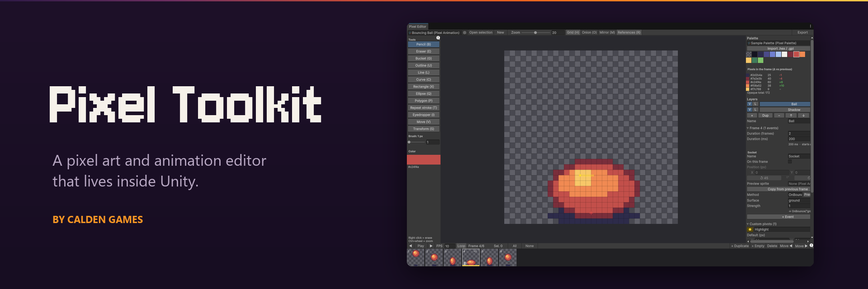Image resolution: width=868 pixels, height=289 pixels.
Task: Check the On this frame checkbox
Action: (790, 162)
